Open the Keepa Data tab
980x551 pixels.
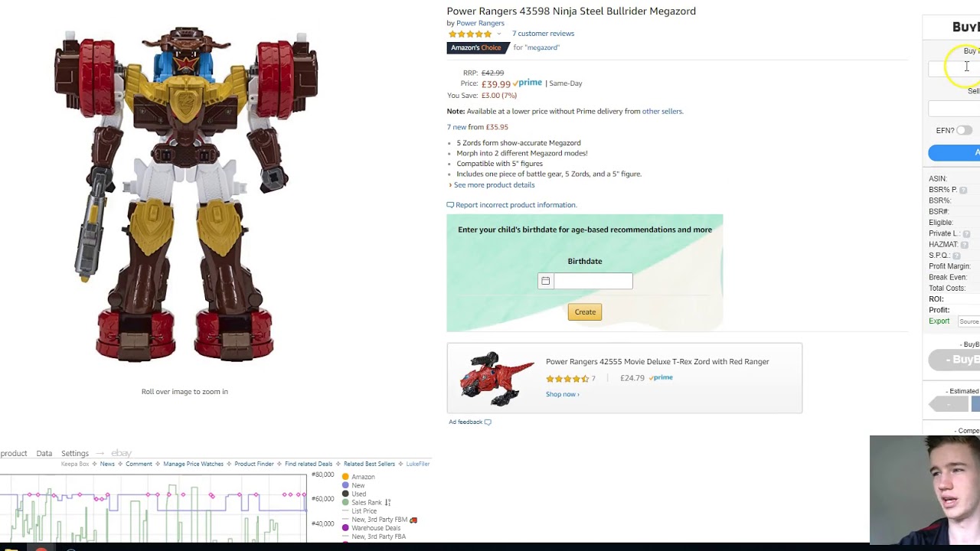[x=44, y=453]
